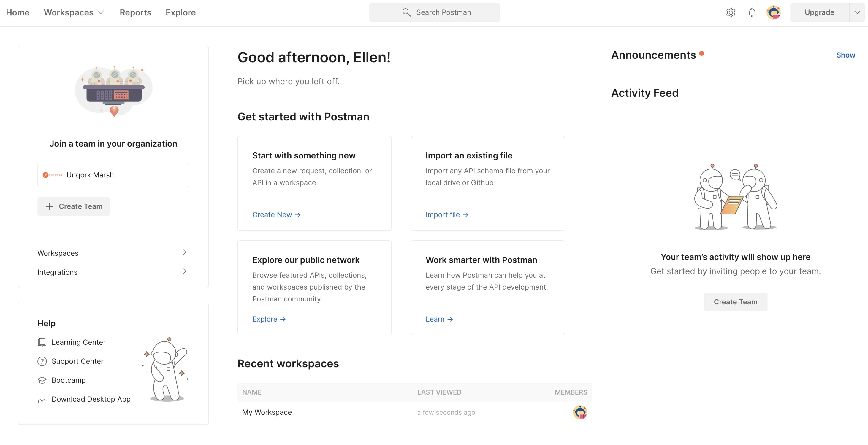Click the Import file link

(x=447, y=214)
